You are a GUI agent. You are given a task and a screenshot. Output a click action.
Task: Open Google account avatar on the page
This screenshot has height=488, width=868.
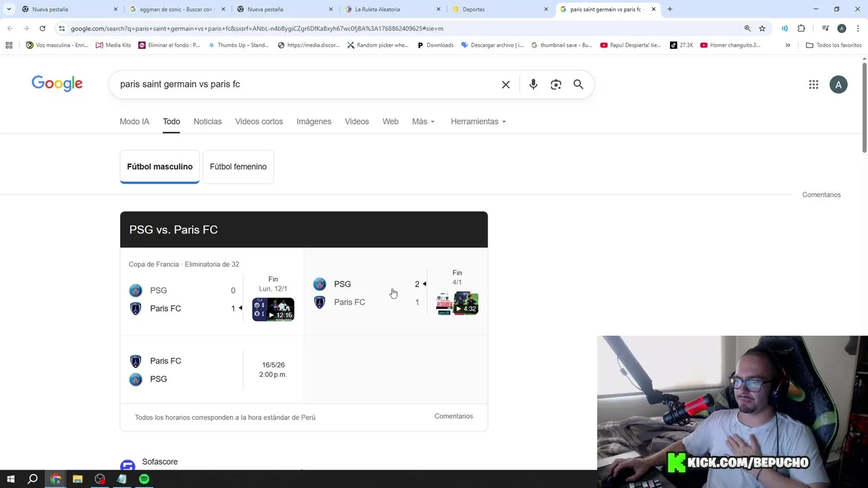pos(838,85)
